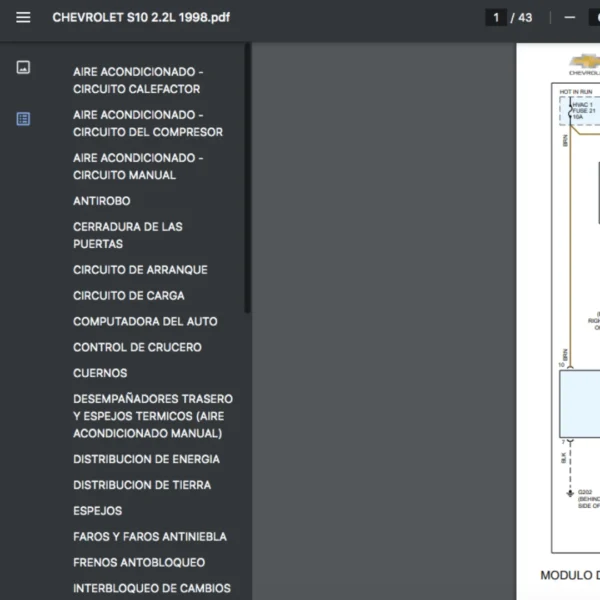This screenshot has height=600, width=600.
Task: Navigate to Circuito de Carga
Action: pyautogui.click(x=128, y=296)
